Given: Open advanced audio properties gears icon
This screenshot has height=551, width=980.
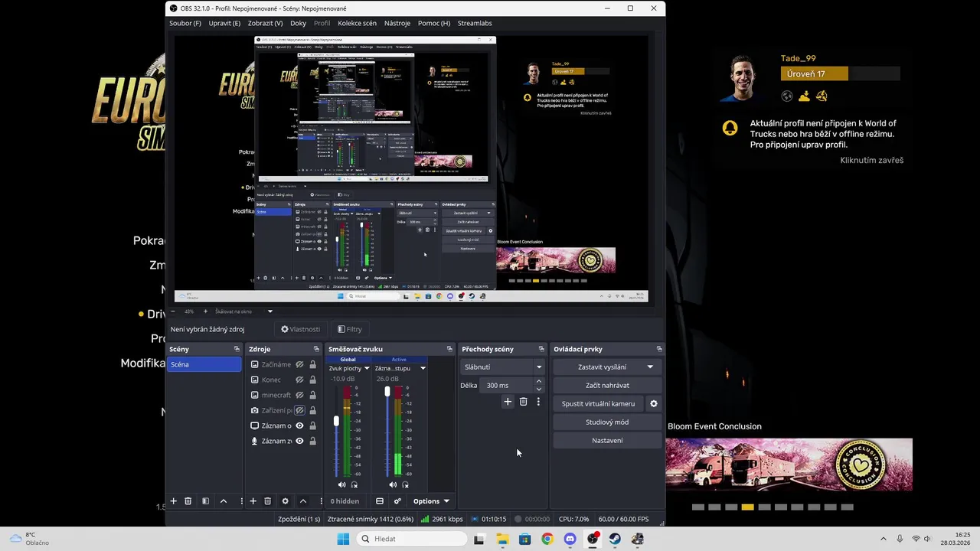Looking at the screenshot, I should click(397, 501).
